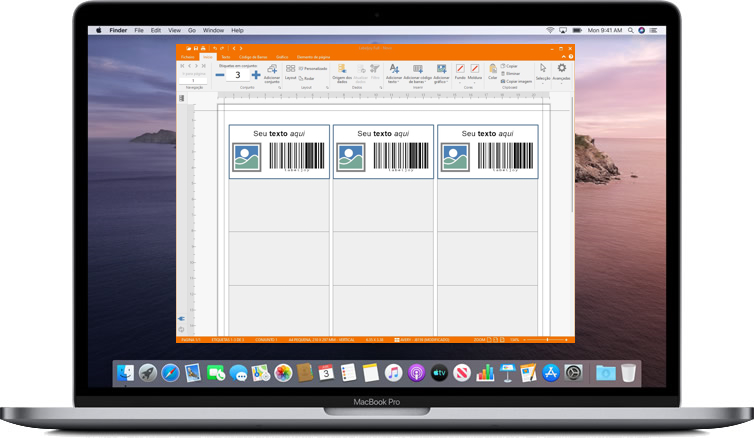754x438 pixels.
Task: Click Personalizado layout option
Action: (313, 69)
